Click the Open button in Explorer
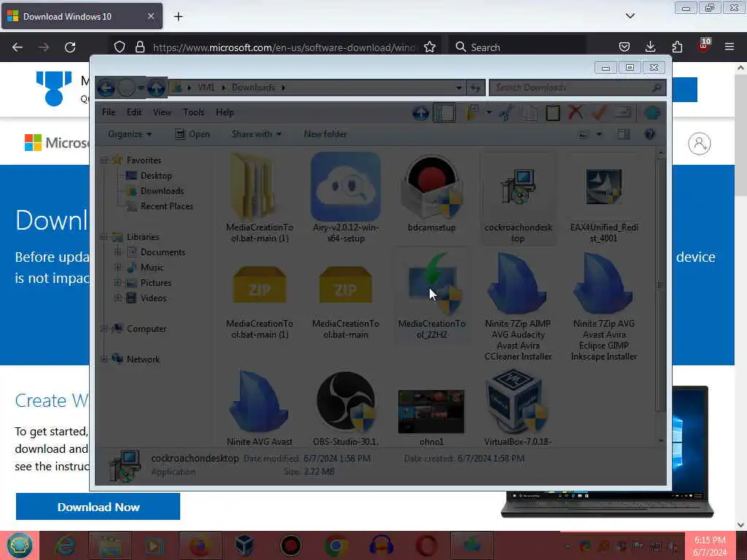This screenshot has width=747, height=560. 193,134
